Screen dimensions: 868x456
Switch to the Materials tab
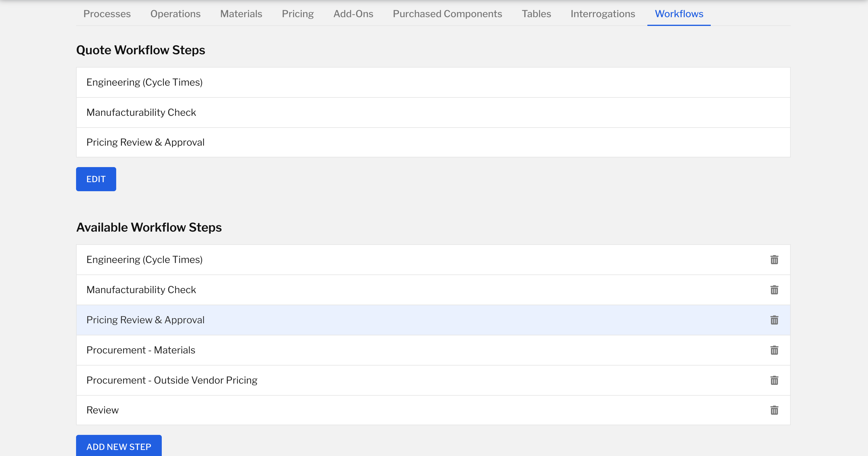point(241,14)
